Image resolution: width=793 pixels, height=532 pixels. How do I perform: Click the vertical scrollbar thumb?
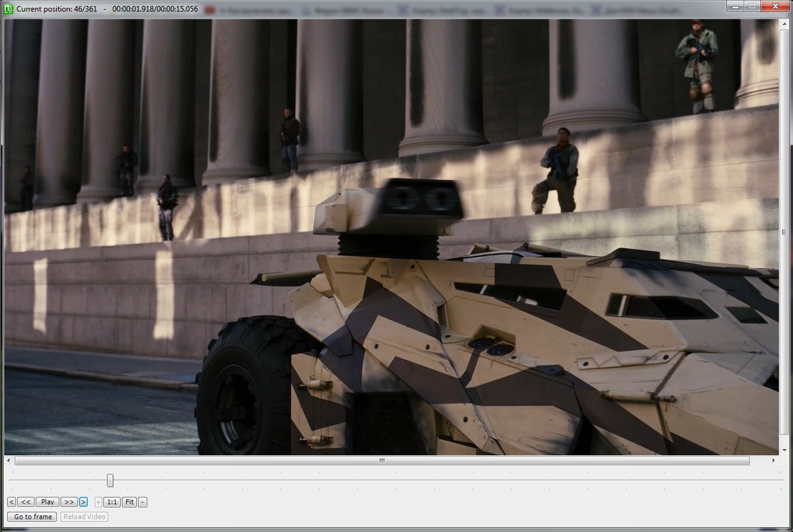(784, 232)
